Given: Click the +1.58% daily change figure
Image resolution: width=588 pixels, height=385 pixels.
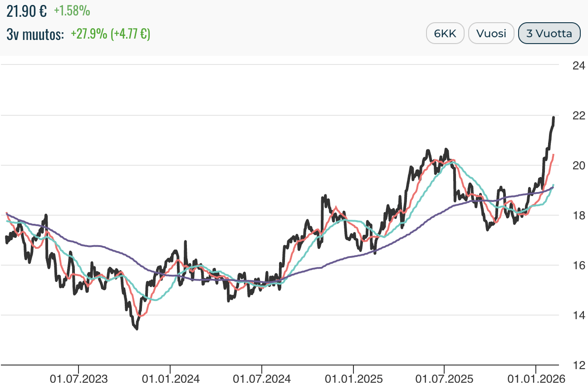Looking at the screenshot, I should 72,11.
